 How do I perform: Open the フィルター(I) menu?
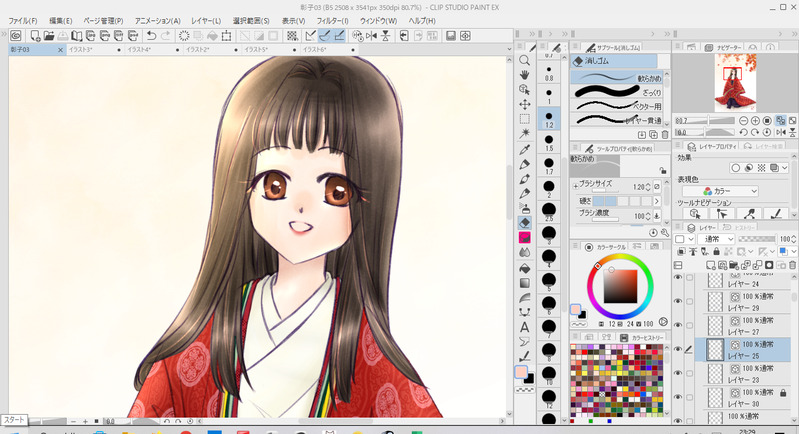(x=332, y=21)
